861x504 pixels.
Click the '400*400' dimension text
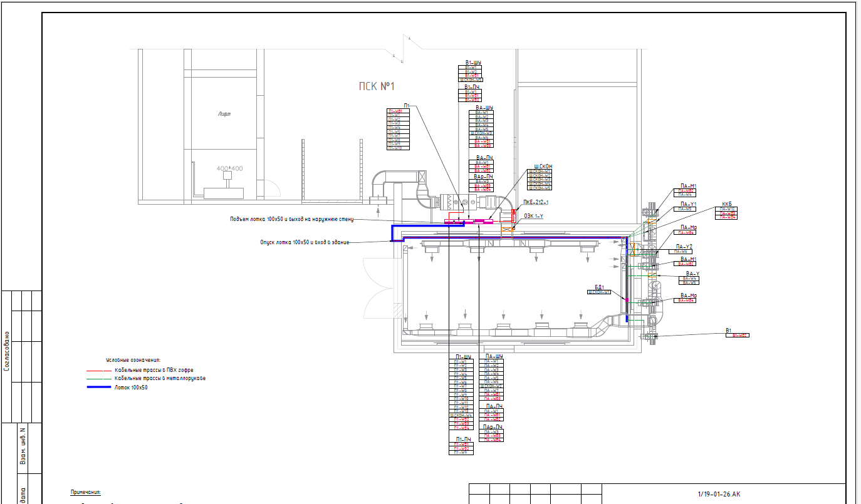tap(228, 169)
